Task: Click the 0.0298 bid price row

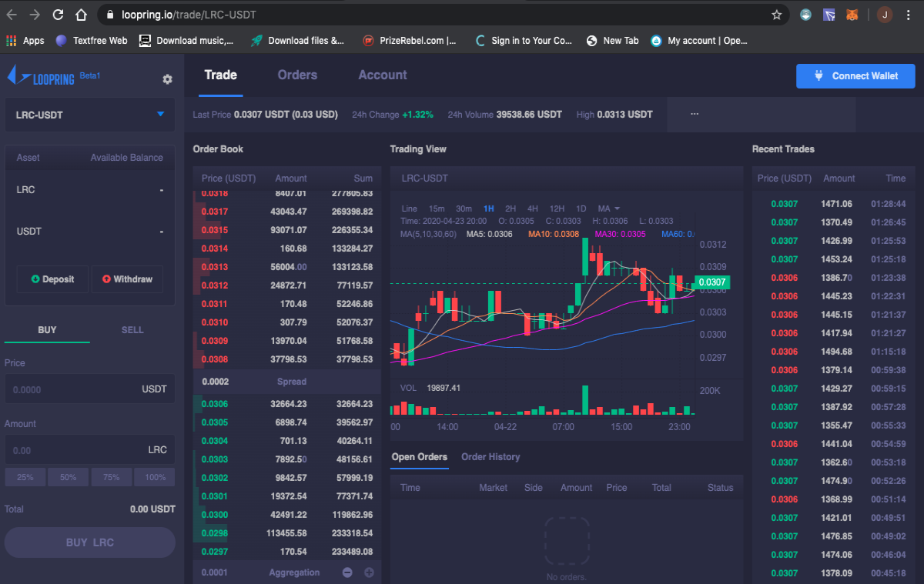Action: tap(286, 533)
